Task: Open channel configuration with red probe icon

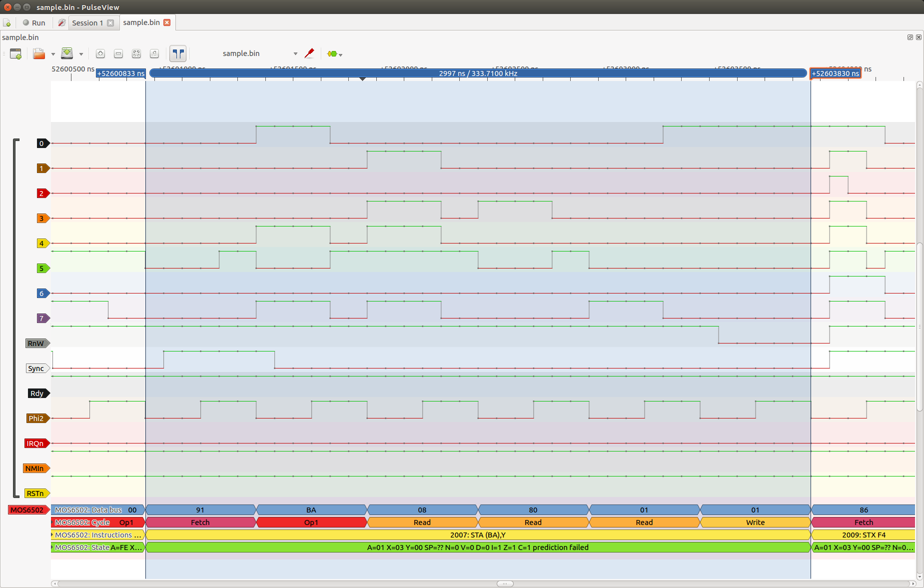Action: [x=309, y=53]
